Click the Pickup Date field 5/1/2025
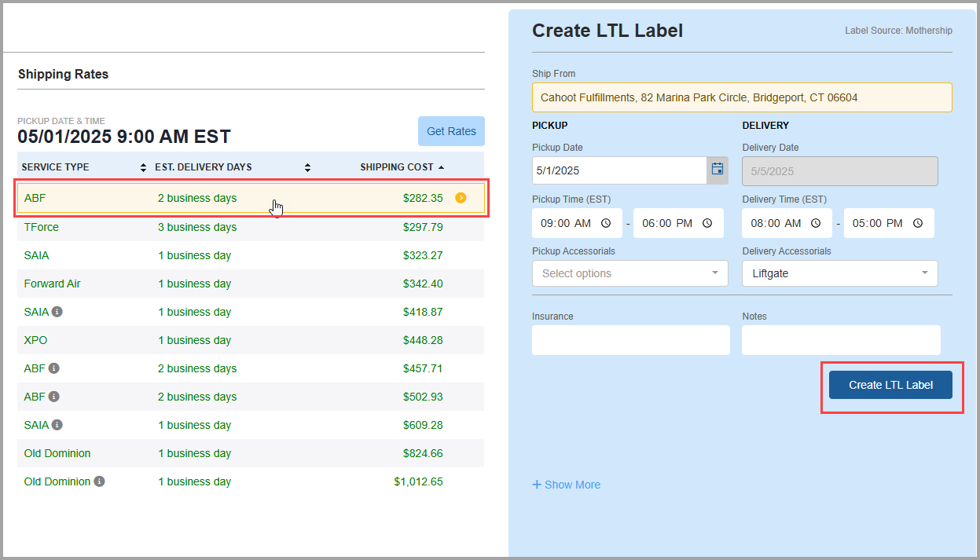Viewport: 980px width, 560px height. click(x=619, y=170)
